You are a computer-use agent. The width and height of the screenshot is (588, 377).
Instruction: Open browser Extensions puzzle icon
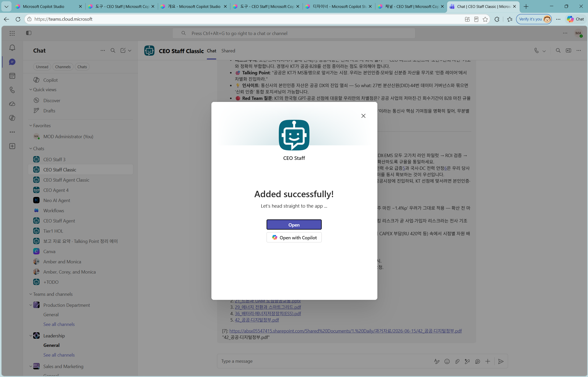[497, 19]
